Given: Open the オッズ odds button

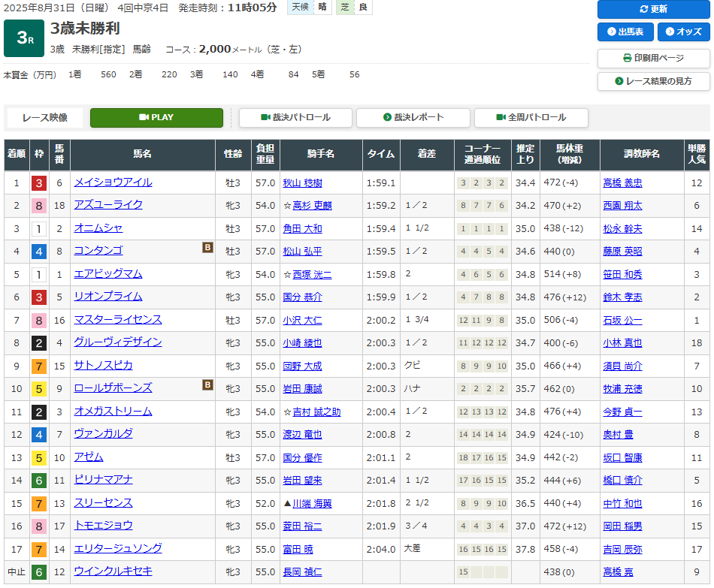Looking at the screenshot, I should [x=683, y=32].
